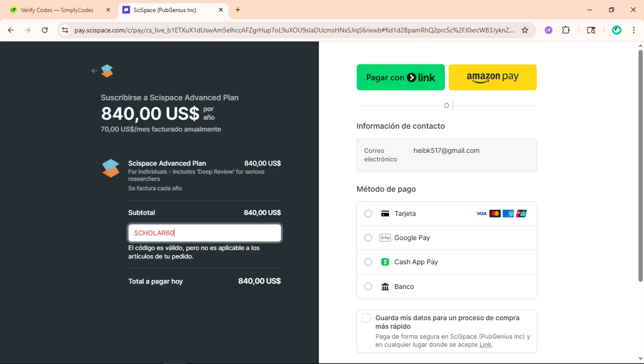Check 'Guarda mis datos' checkbox

tap(366, 318)
